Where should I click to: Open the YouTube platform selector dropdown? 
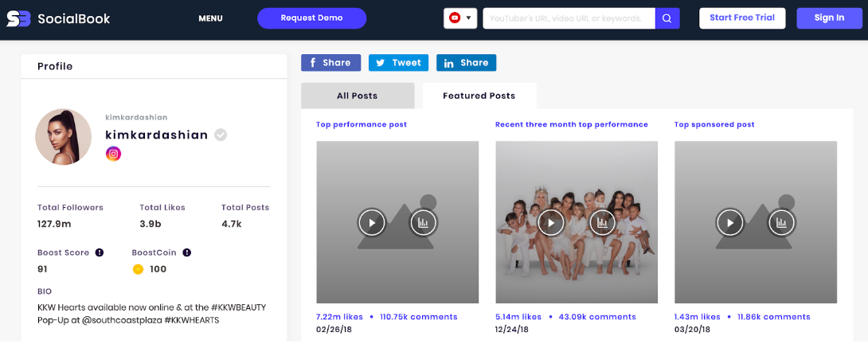(460, 18)
